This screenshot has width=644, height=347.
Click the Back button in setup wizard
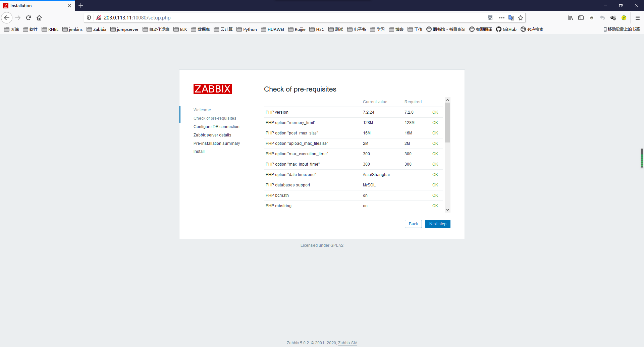413,224
